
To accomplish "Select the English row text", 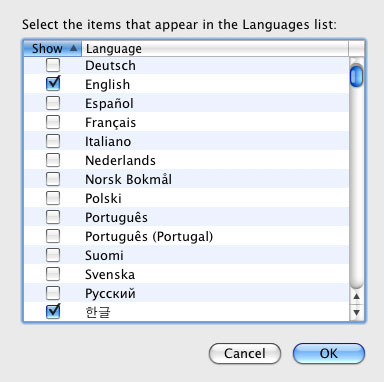I will pos(107,85).
